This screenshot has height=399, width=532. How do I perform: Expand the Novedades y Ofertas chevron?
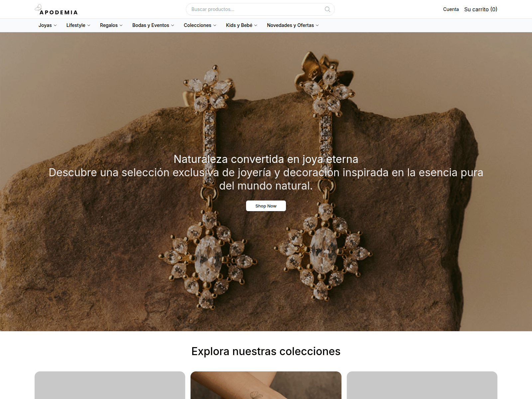317,25
